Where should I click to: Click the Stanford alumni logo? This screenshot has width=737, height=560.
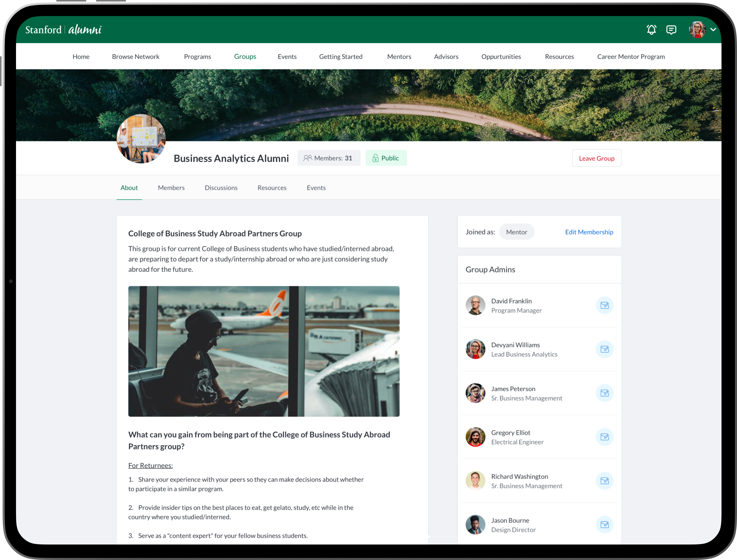(63, 30)
